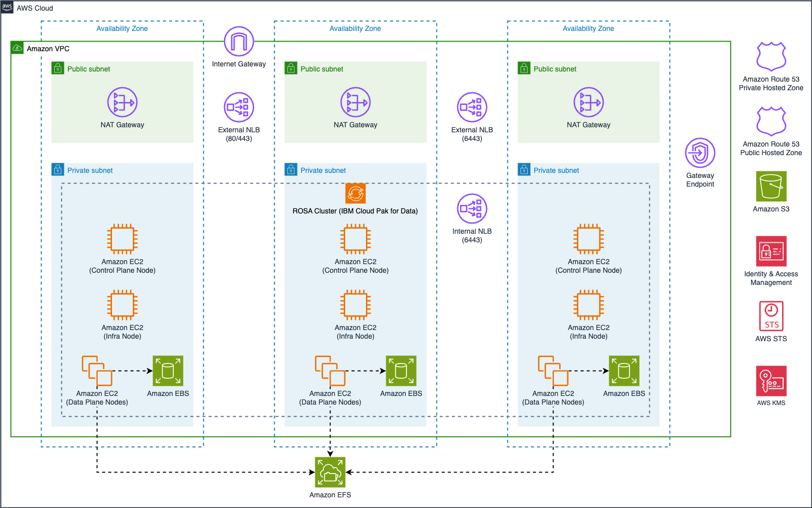
Task: Select the Control Plane Node EC2 icon in the right subnet
Action: coord(588,238)
